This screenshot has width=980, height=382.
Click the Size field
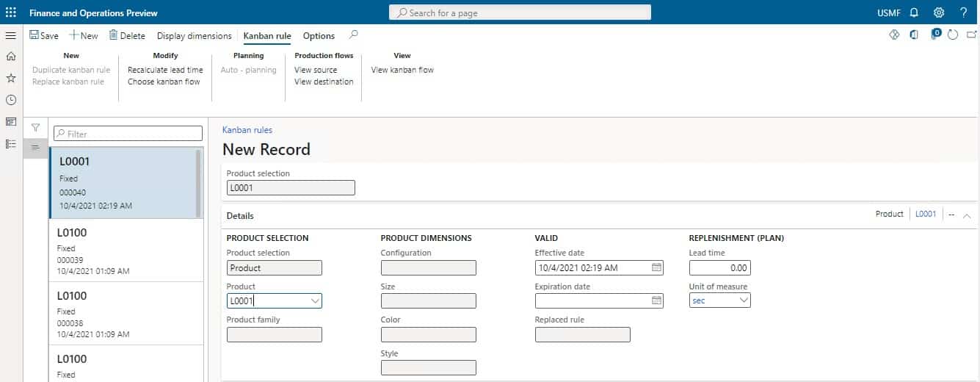coord(429,300)
